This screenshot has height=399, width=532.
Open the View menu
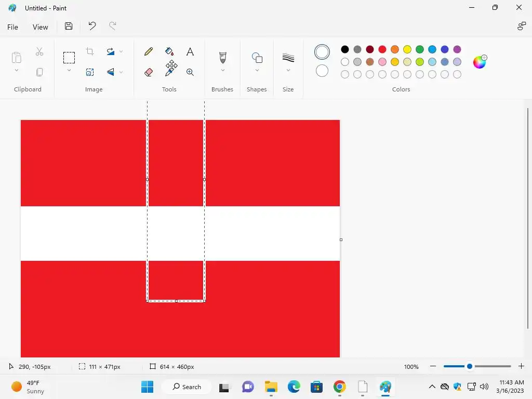pyautogui.click(x=40, y=27)
